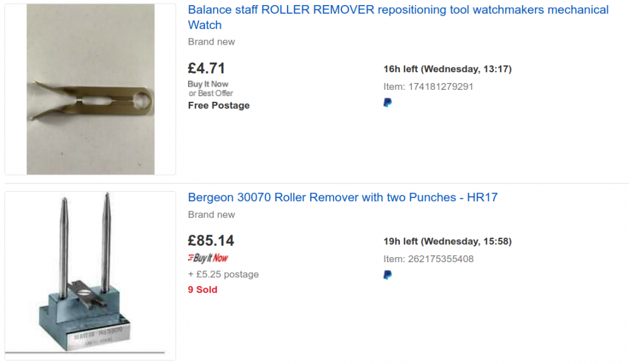The image size is (629, 364).
Task: View the Bergeon two-punch tool photo
Action: pyautogui.click(x=90, y=275)
